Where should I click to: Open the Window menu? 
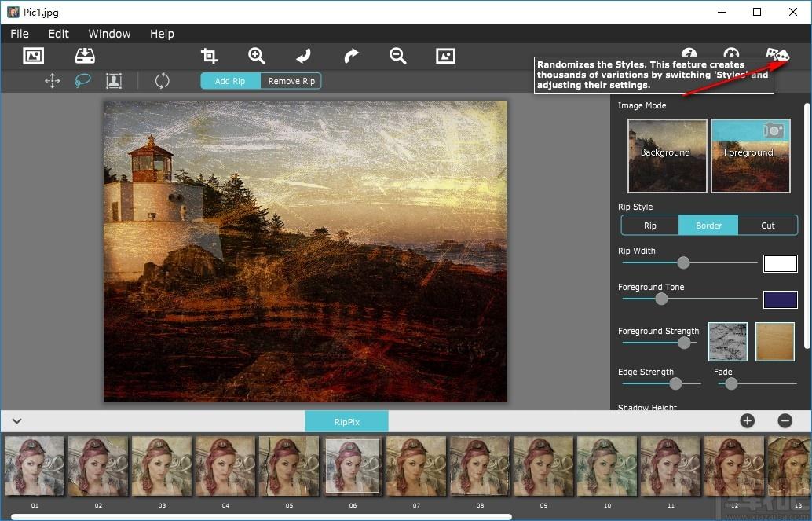(109, 34)
